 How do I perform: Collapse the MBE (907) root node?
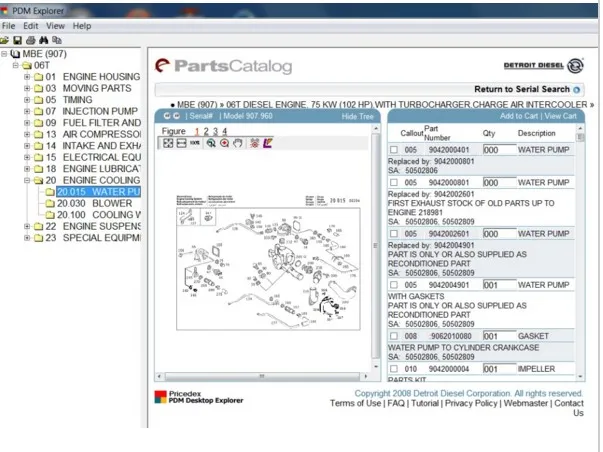[4, 54]
